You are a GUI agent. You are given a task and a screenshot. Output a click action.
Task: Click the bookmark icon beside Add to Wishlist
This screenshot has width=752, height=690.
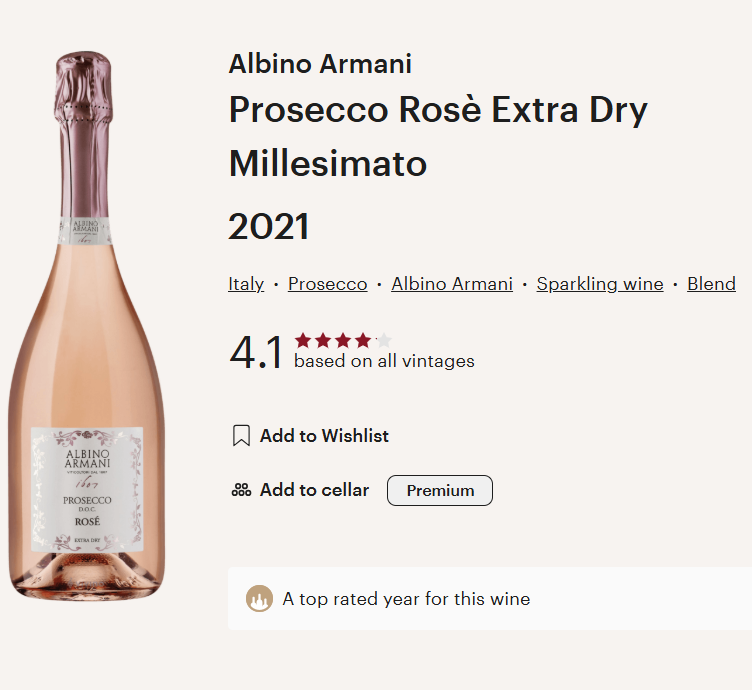point(240,436)
